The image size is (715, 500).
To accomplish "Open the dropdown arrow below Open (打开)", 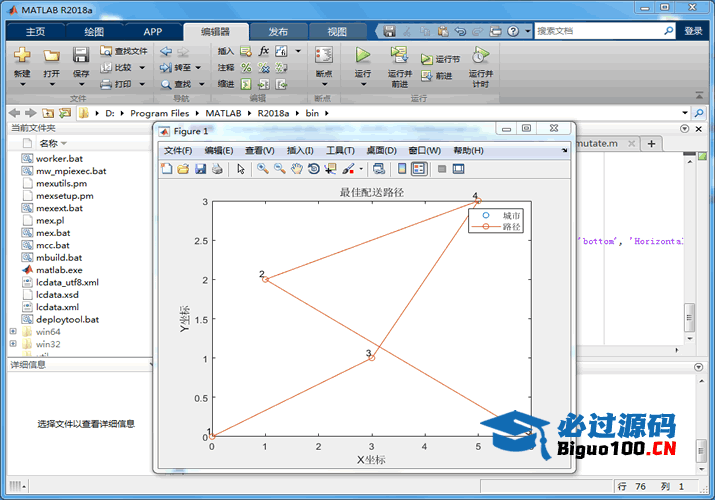I will tap(52, 84).
